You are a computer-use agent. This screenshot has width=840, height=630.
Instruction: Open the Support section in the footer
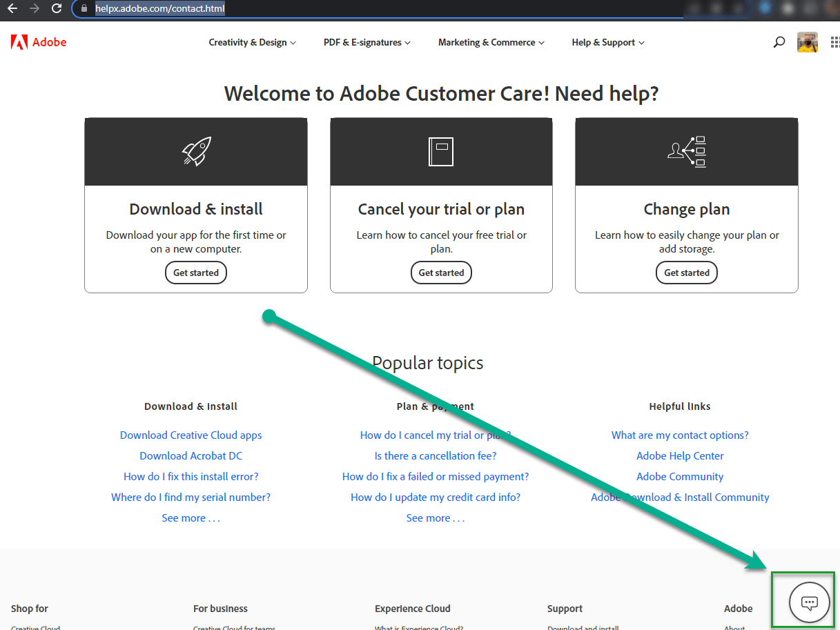564,609
